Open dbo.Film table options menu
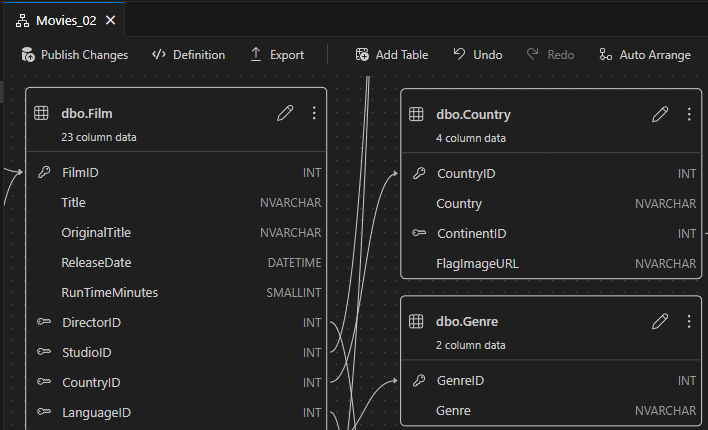The image size is (708, 430). pos(314,113)
